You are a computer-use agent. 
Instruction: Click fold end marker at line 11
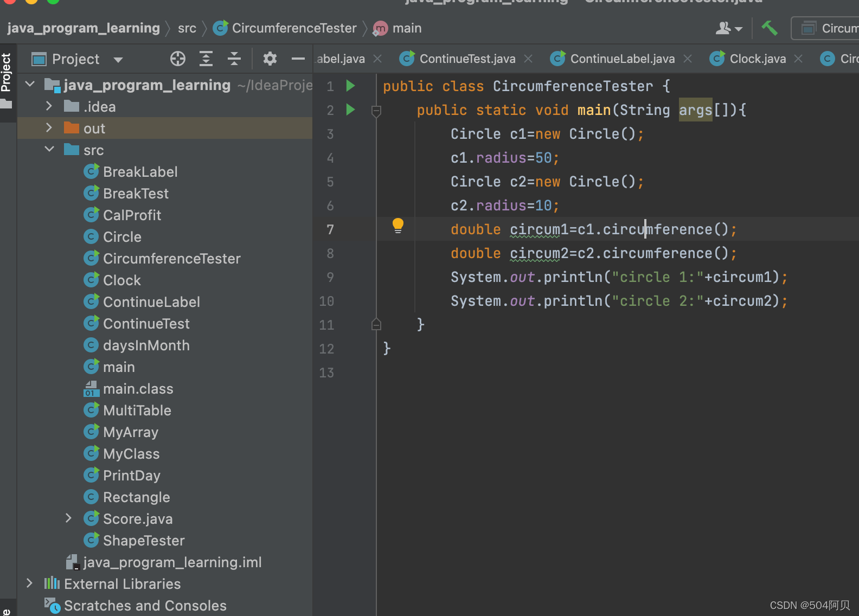pos(376,324)
